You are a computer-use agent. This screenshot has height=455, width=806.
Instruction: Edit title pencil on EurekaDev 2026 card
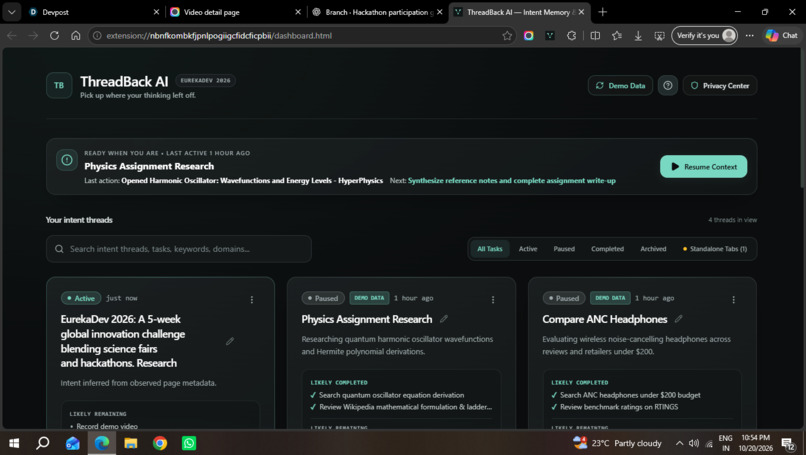click(230, 341)
